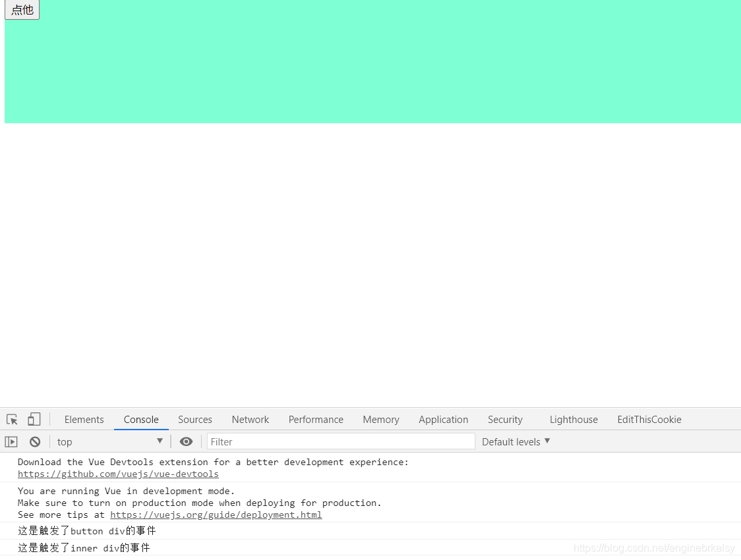Toggle the live expression eye icon

point(186,442)
